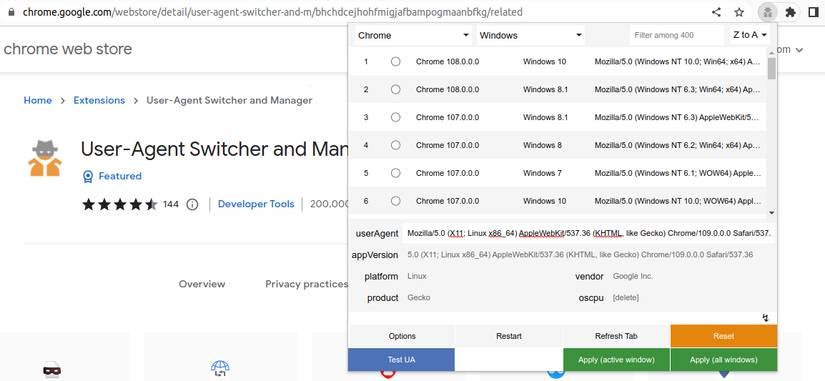Click the Featured badge link
Image resolution: width=825 pixels, height=381 pixels.
coord(120,176)
